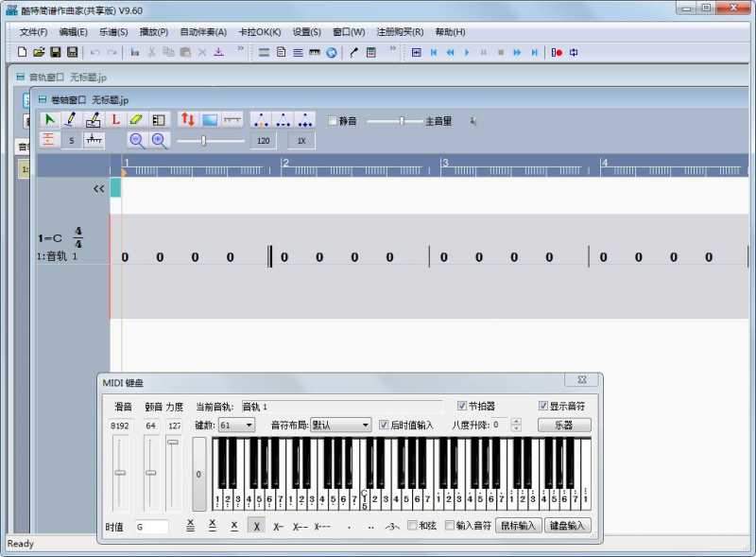Uncheck the 显示音符 checkbox
The image size is (756, 557).
[543, 406]
